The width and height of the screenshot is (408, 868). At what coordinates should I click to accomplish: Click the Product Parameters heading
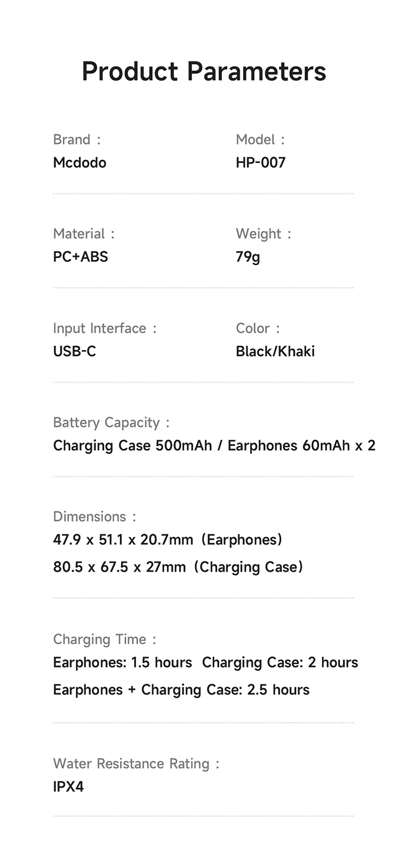click(x=204, y=71)
